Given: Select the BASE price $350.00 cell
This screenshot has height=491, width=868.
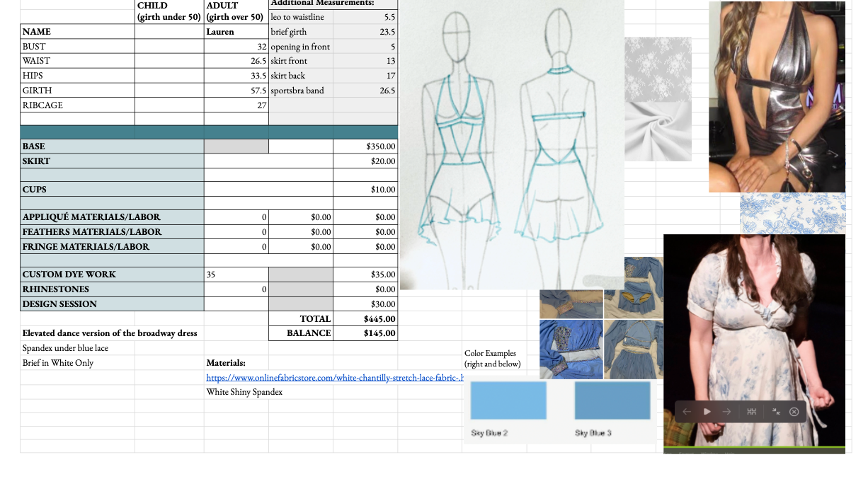Looking at the screenshot, I should click(x=365, y=146).
